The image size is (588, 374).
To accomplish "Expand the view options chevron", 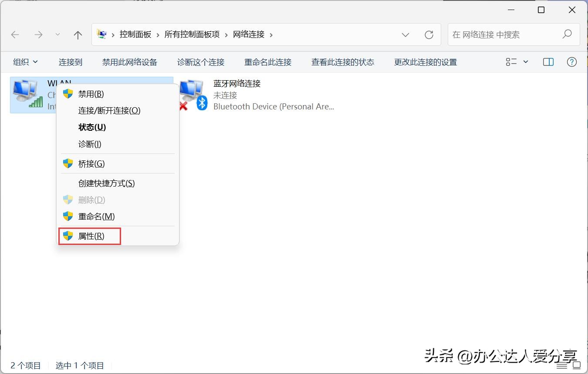I will [525, 61].
